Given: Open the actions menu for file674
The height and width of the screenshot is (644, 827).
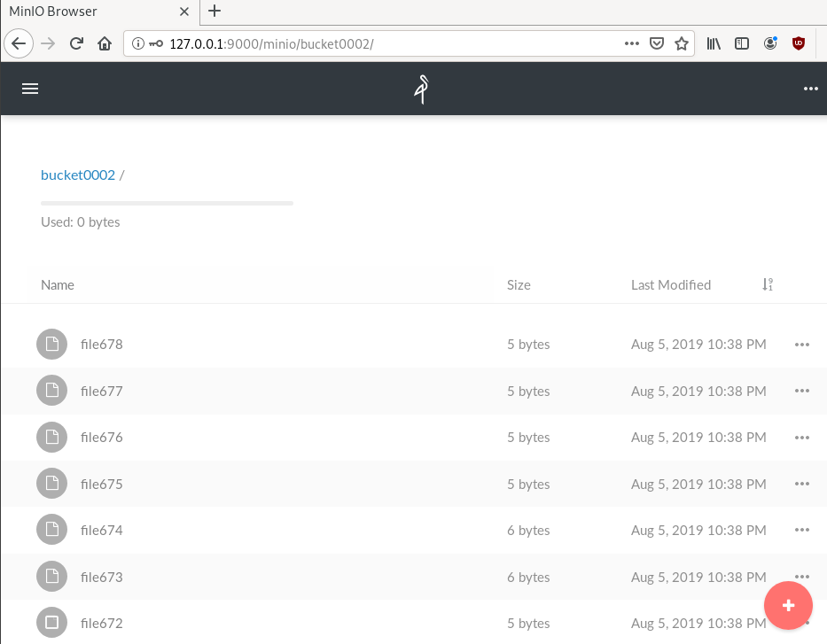Looking at the screenshot, I should point(801,530).
